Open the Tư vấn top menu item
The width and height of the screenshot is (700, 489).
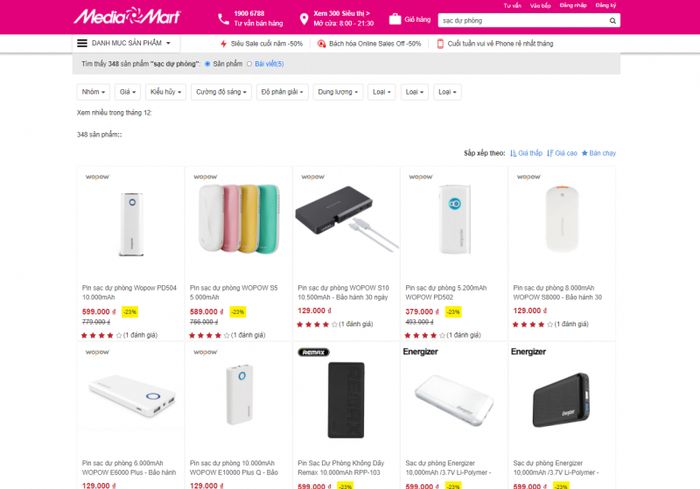tap(512, 6)
